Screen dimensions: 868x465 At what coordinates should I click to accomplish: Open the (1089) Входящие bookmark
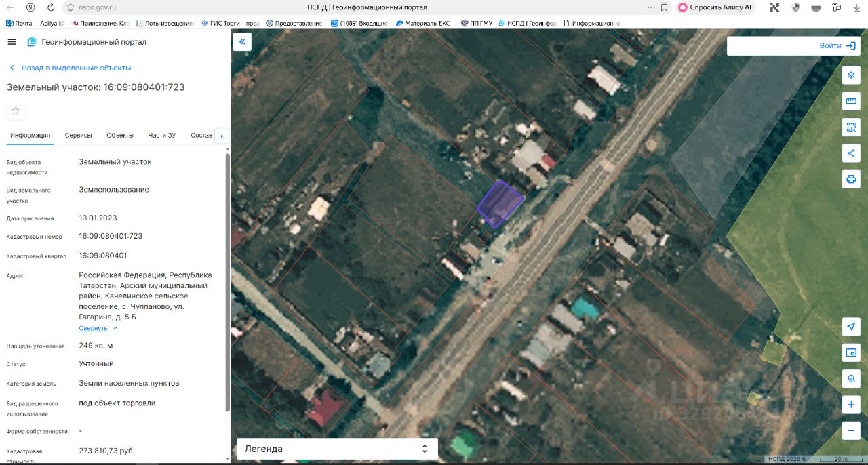(359, 23)
